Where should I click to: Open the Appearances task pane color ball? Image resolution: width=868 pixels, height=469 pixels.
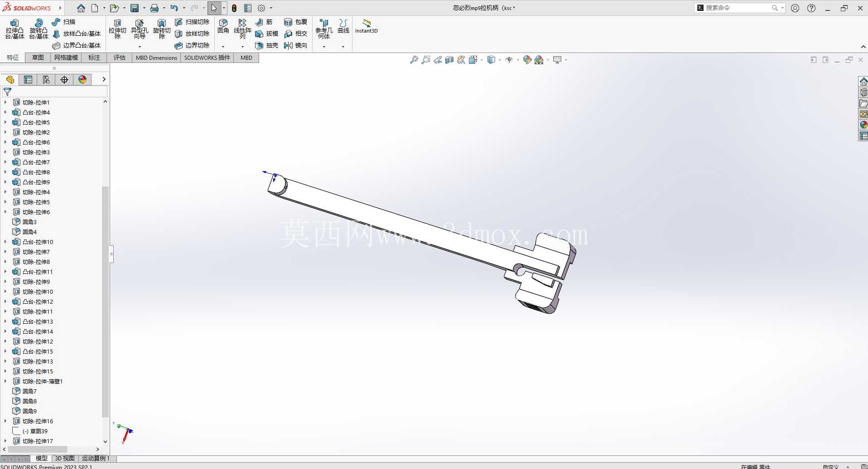[863, 125]
